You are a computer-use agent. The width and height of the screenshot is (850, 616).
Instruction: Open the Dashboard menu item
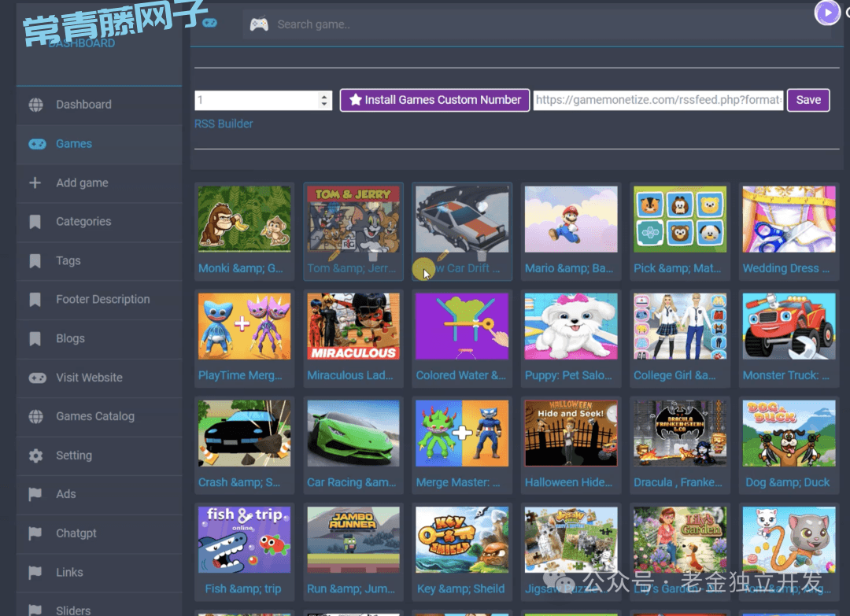click(99, 105)
